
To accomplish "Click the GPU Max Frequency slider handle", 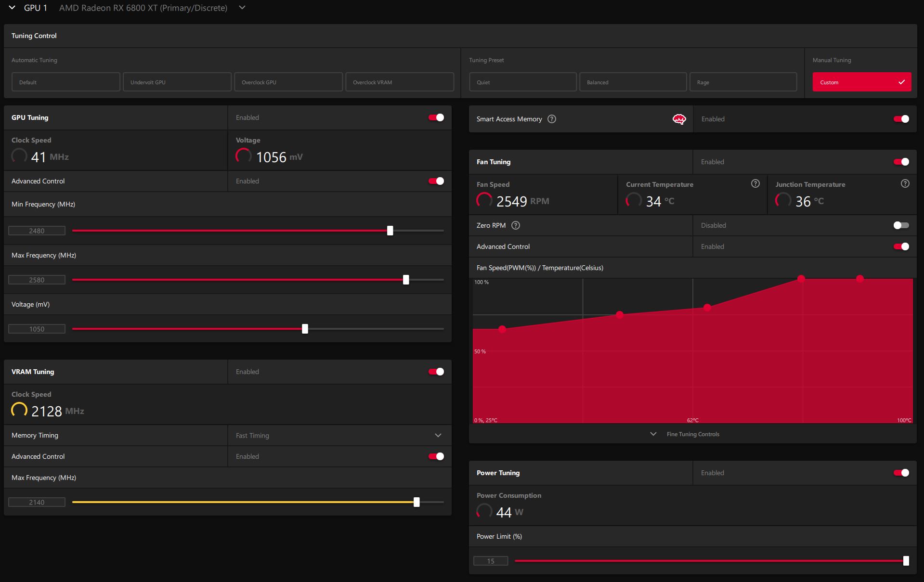I will (406, 280).
